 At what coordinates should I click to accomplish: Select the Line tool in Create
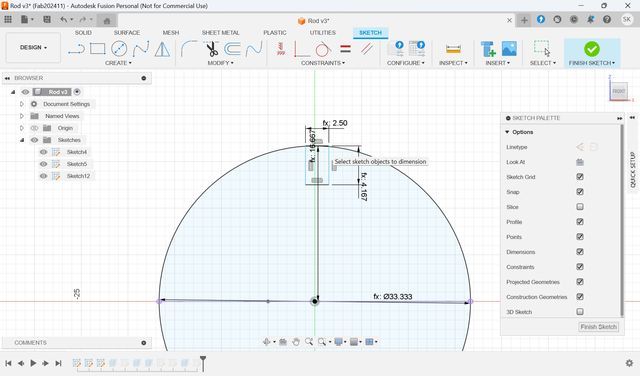76,49
